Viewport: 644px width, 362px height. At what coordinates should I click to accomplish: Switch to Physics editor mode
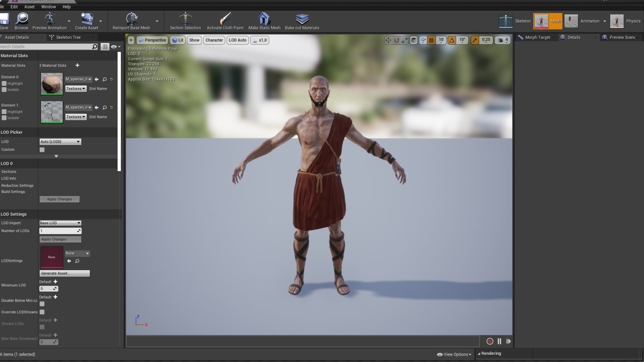click(x=626, y=21)
